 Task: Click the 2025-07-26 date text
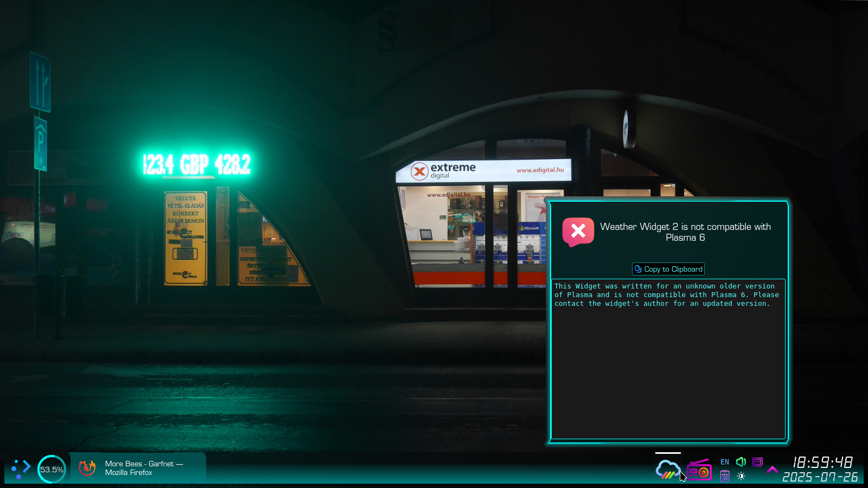pyautogui.click(x=820, y=477)
